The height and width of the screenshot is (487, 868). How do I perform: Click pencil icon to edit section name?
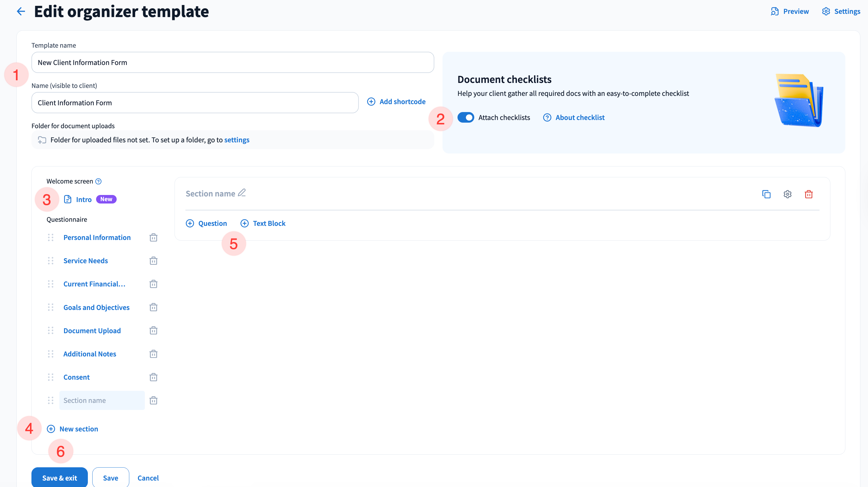242,193
